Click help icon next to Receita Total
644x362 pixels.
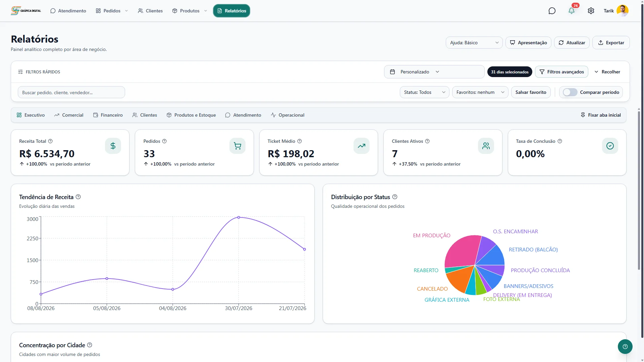(50, 141)
